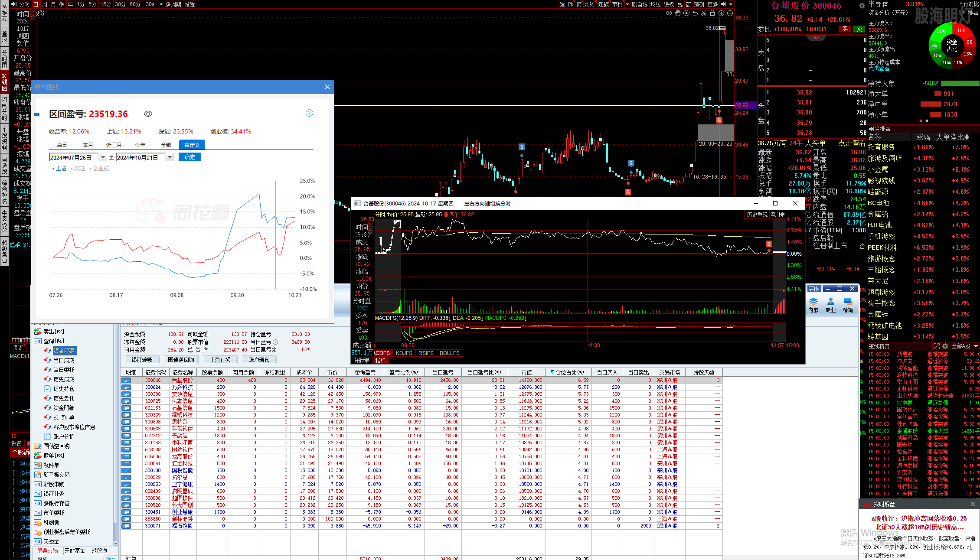
Task: Zoom in chart with plus circle icon
Action: click(722, 13)
